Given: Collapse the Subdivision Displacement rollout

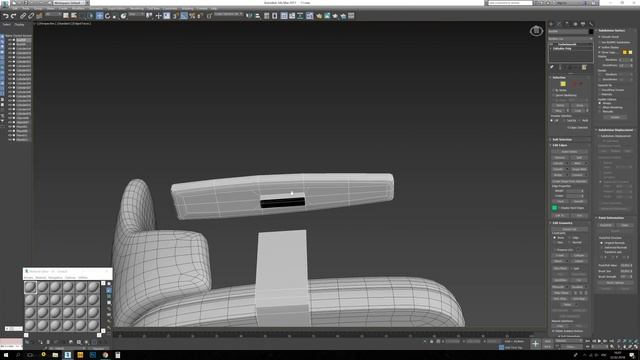Looking at the screenshot, I should click(616, 130).
